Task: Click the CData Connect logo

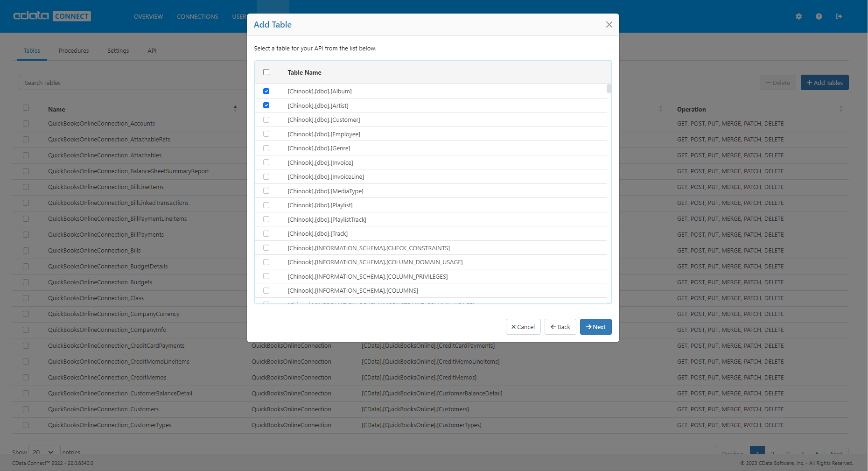Action: pos(52,16)
